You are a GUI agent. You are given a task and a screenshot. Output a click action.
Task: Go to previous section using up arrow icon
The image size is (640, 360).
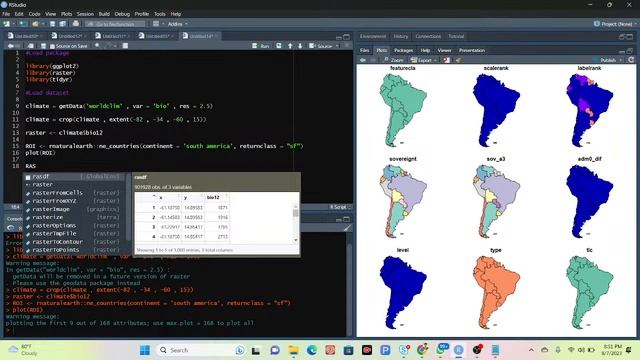(x=290, y=46)
